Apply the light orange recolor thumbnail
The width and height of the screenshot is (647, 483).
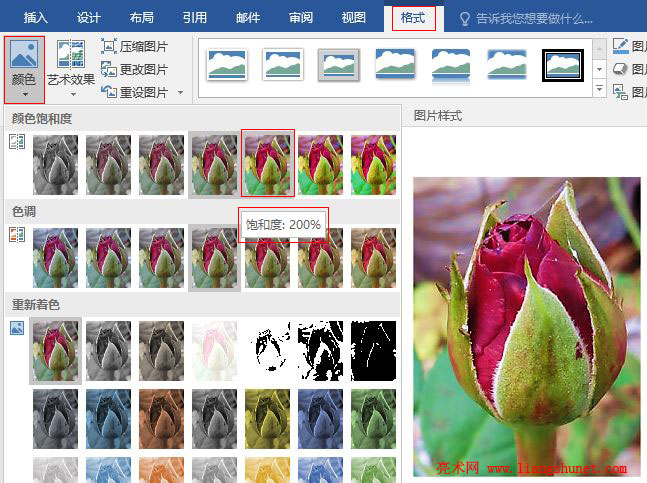[x=161, y=470]
